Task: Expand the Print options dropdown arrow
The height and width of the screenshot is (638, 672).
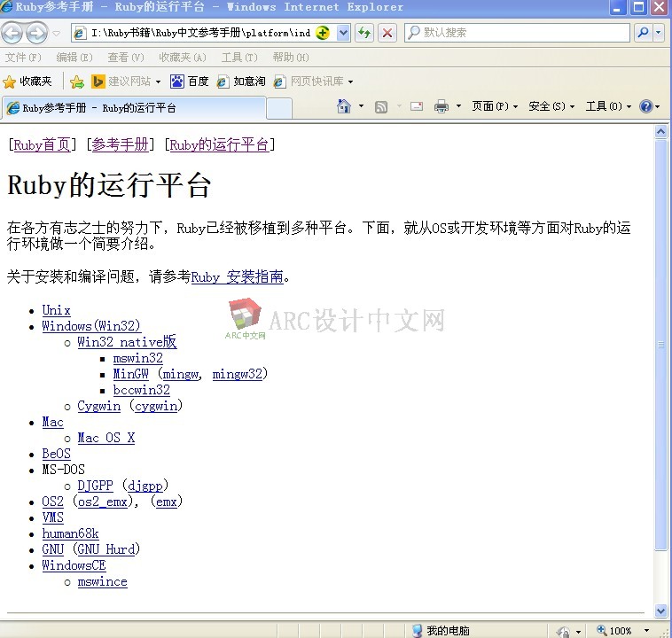Action: coord(458,105)
